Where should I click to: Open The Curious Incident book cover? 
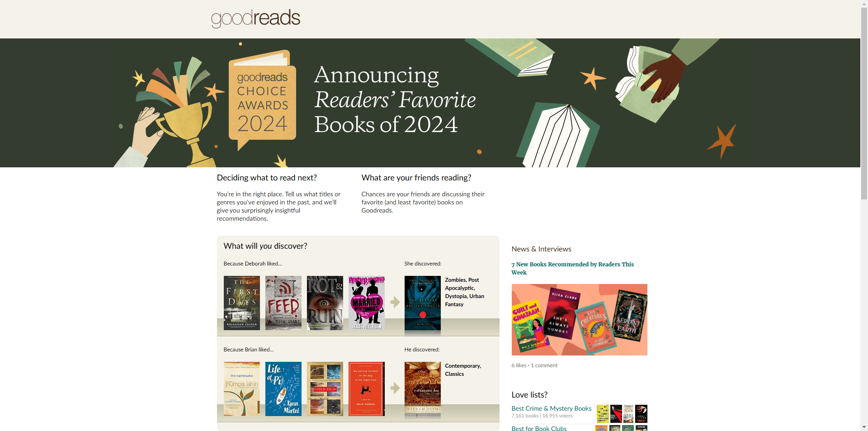(366, 389)
